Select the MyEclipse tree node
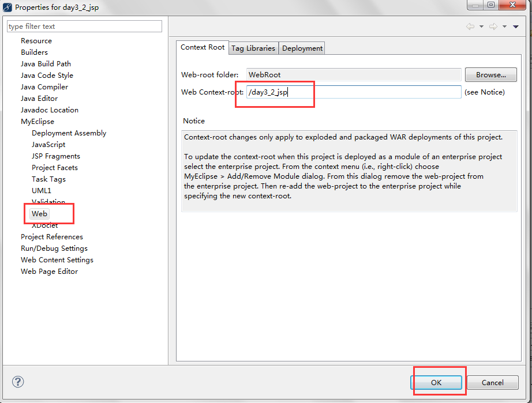This screenshot has width=532, height=403. click(38, 121)
